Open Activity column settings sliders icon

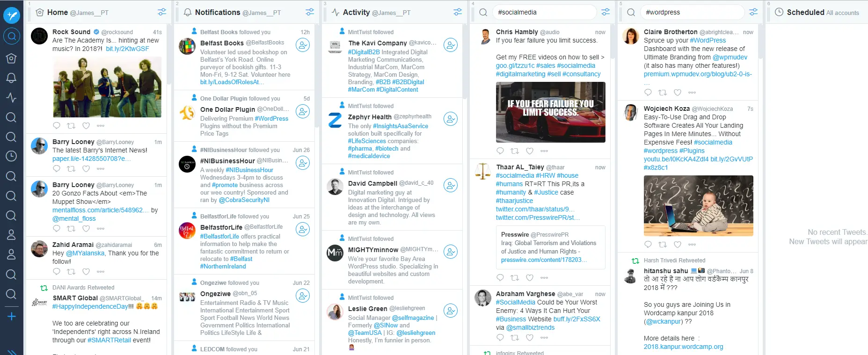pyautogui.click(x=458, y=12)
